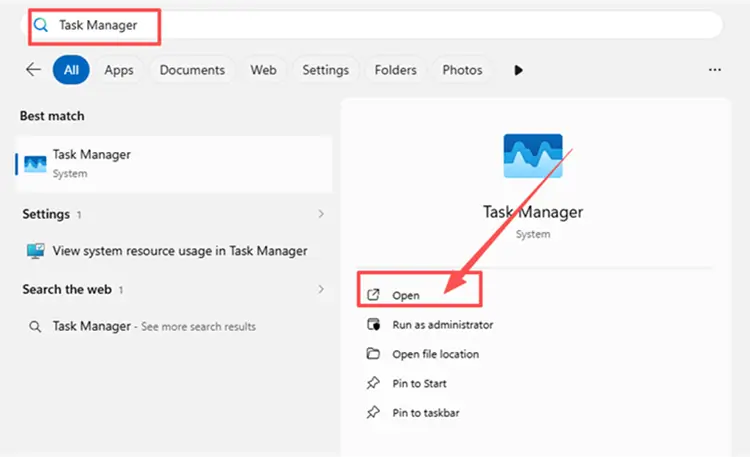Click the Task Manager search input field
Viewport: 750px width, 457px height.
pyautogui.click(x=371, y=25)
